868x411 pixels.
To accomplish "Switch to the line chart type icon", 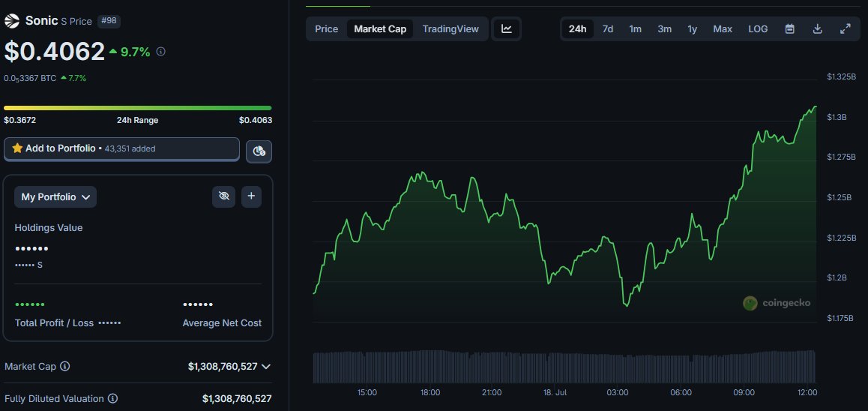I will point(507,28).
